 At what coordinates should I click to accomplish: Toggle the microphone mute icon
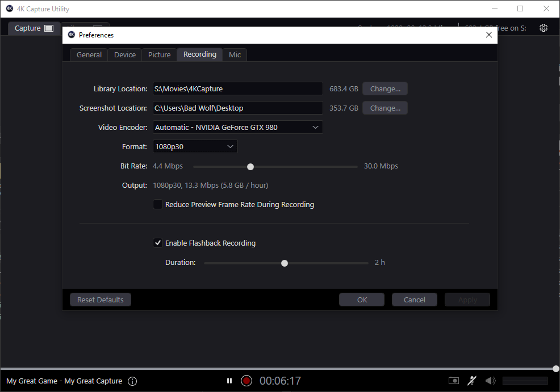(x=472, y=381)
